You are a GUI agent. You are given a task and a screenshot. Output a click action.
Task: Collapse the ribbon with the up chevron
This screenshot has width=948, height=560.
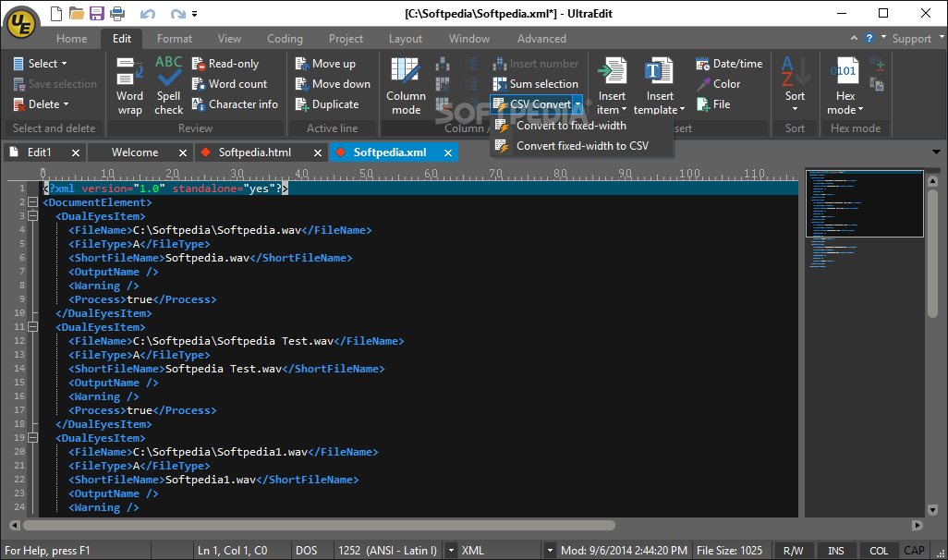854,38
